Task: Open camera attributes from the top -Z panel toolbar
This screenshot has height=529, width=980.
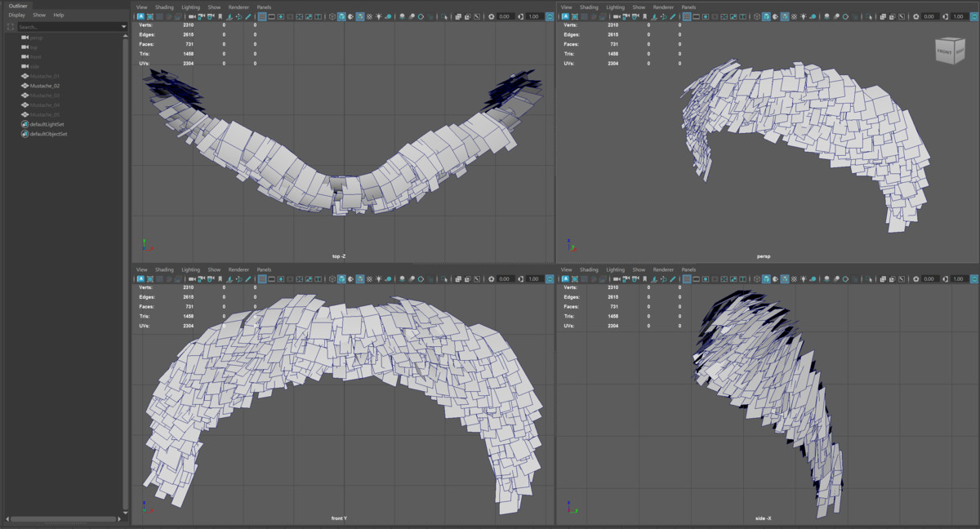Action: click(211, 16)
